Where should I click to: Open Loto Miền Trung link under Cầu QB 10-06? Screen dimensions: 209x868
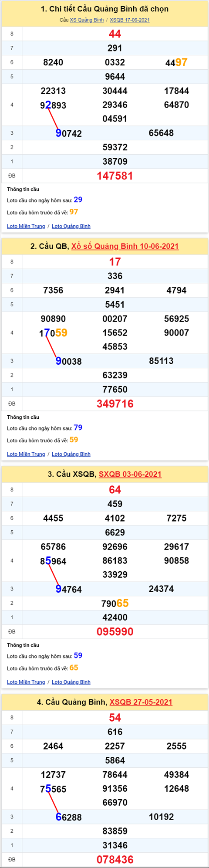[x=26, y=454]
